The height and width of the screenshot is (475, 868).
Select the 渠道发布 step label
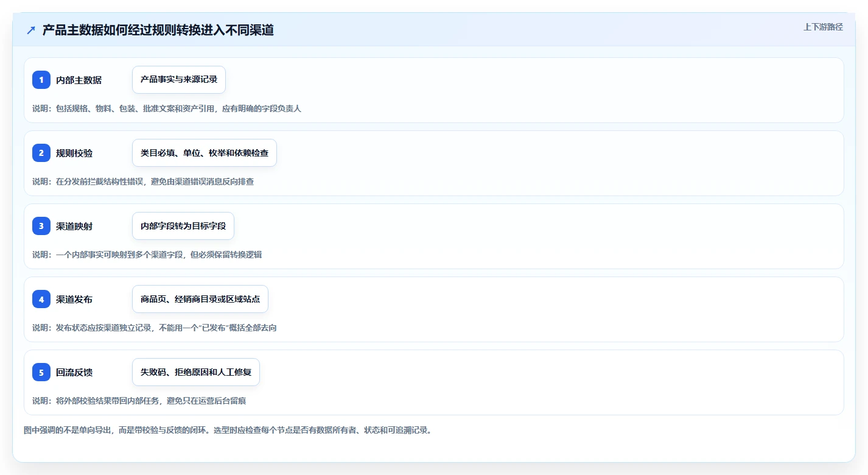(74, 299)
